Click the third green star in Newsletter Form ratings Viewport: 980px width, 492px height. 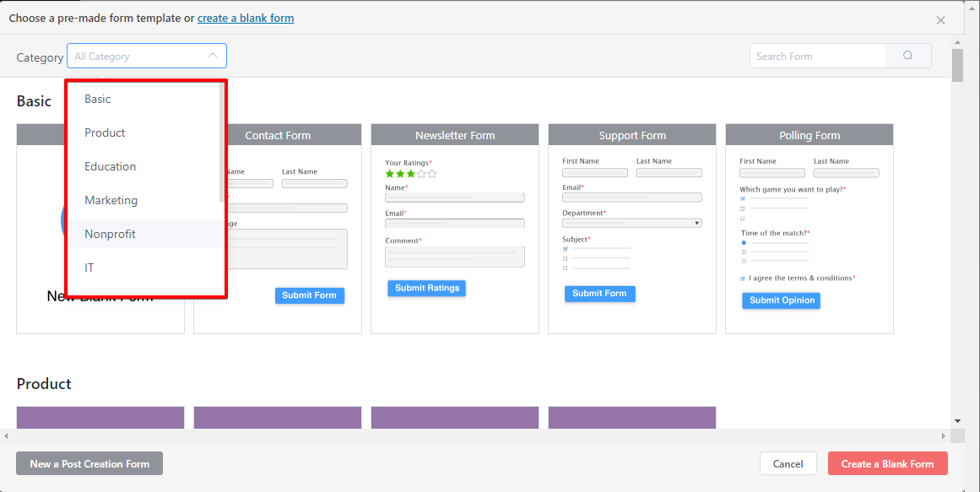411,174
